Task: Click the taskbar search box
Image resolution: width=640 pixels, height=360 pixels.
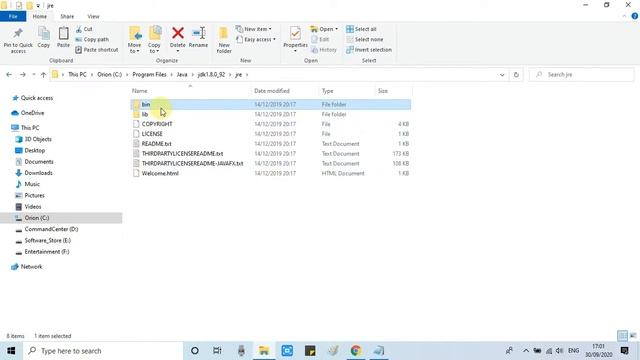Action: [103, 351]
